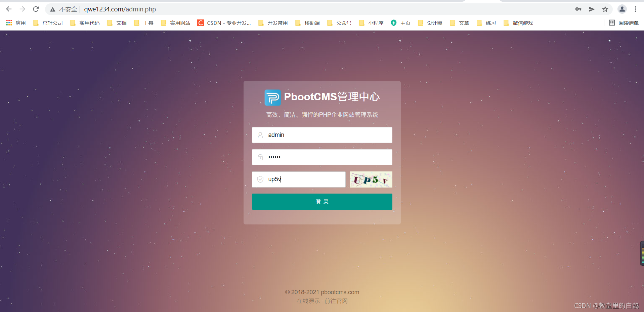Open the 主页 bookmark

pyautogui.click(x=400, y=23)
